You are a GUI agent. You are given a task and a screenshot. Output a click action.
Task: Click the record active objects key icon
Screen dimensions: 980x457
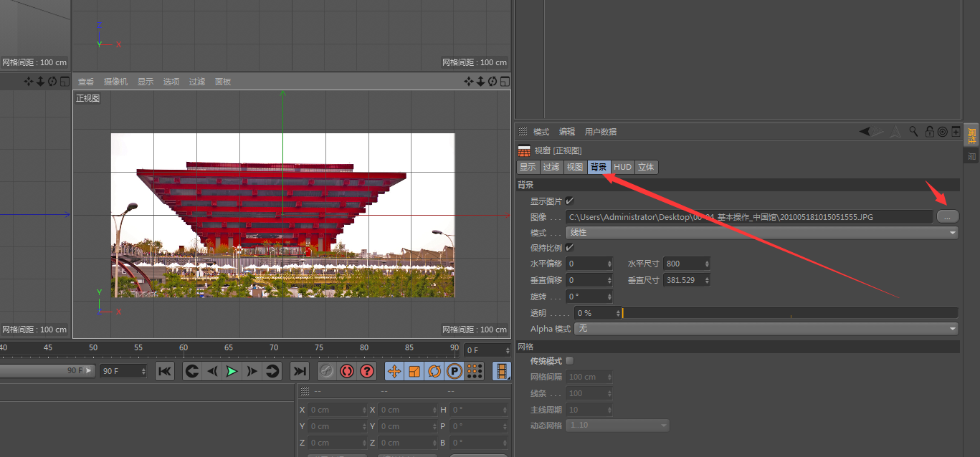pyautogui.click(x=327, y=371)
